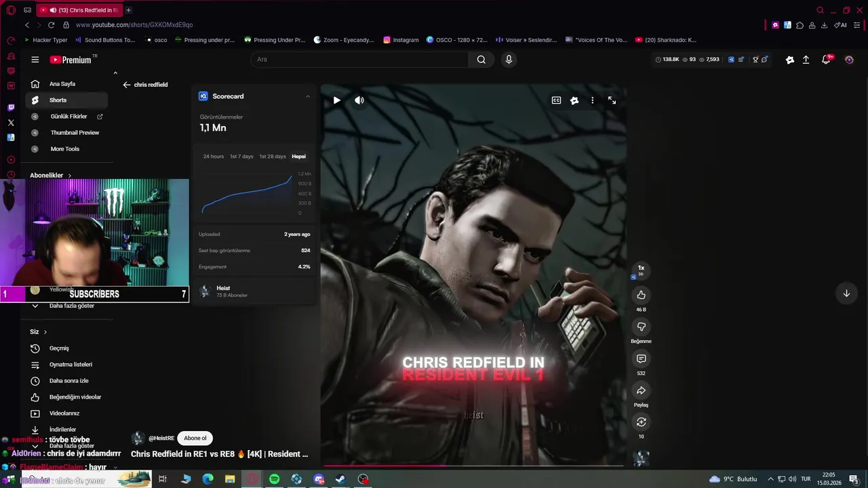Toggle closed captions on the short
This screenshot has height=488, width=868.
point(556,100)
